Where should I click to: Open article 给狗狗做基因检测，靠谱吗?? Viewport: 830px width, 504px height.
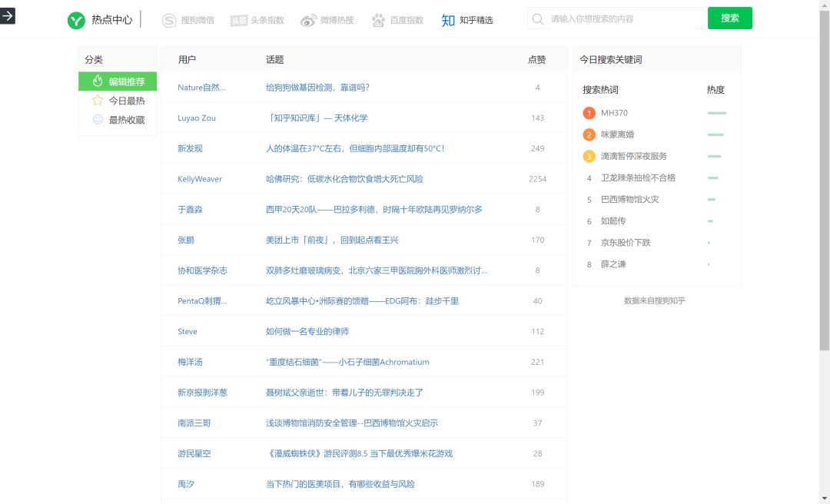(317, 88)
